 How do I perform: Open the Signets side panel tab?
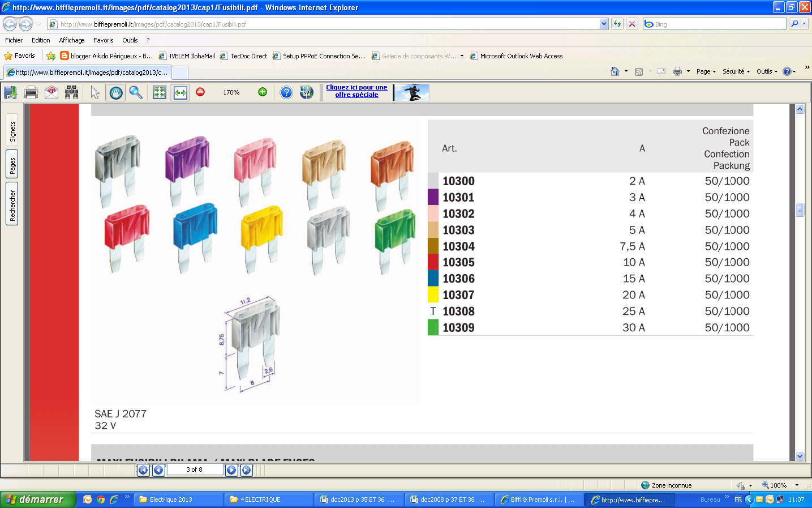pos(12,131)
